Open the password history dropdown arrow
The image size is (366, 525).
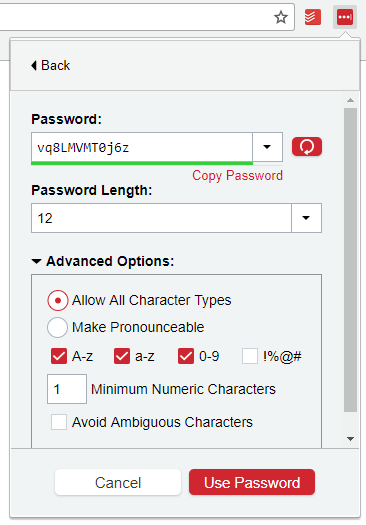267,147
